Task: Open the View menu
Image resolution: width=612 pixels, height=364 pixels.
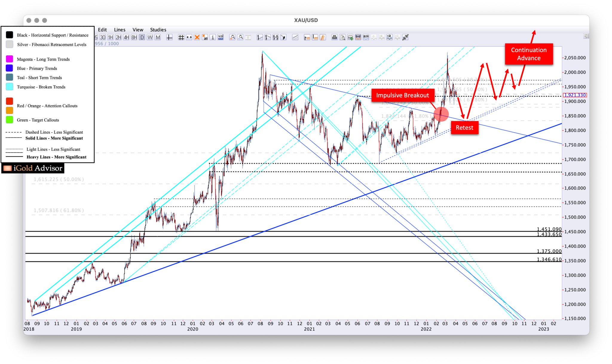Action: (138, 30)
